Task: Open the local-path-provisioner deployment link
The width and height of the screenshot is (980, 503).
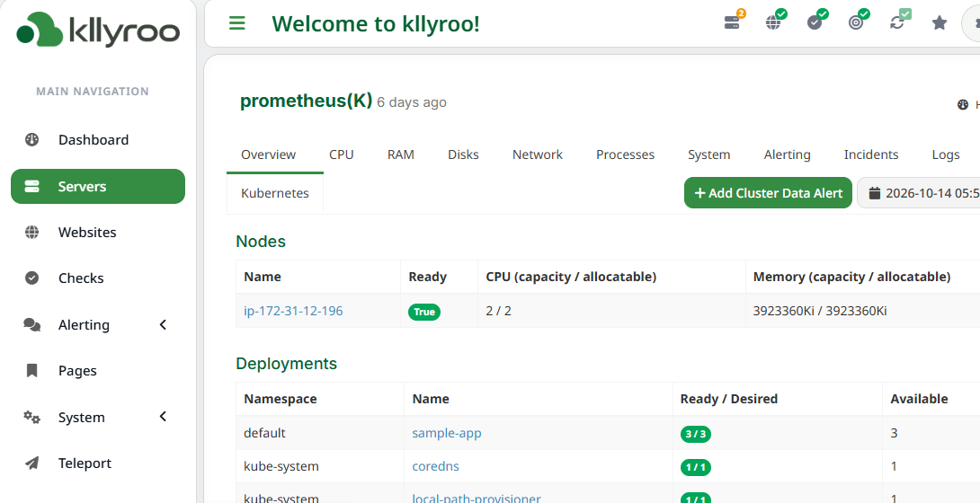Action: (x=477, y=498)
